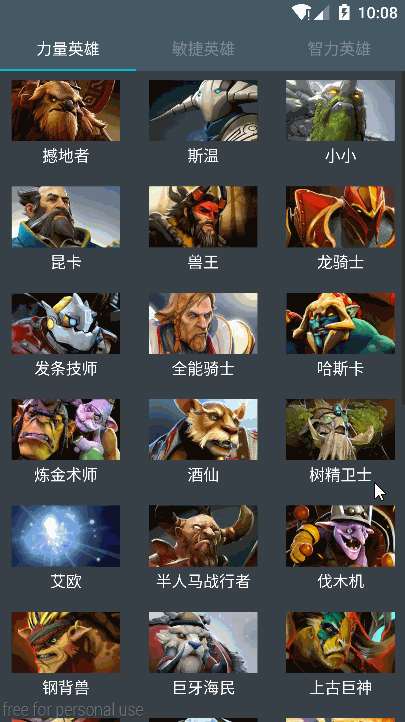
Task: Choose the 哈斯卡 hero image
Action: click(x=340, y=323)
